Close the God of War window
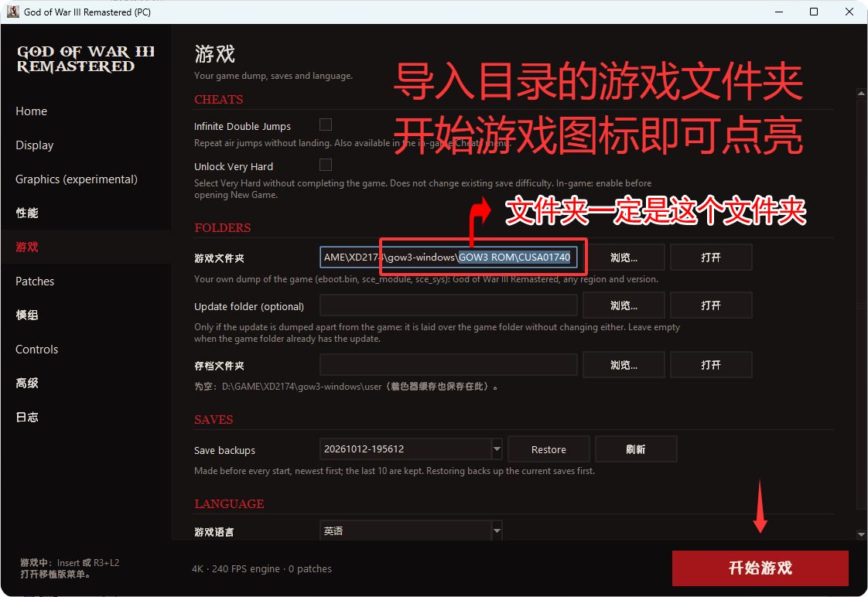The image size is (868, 597). [x=849, y=12]
